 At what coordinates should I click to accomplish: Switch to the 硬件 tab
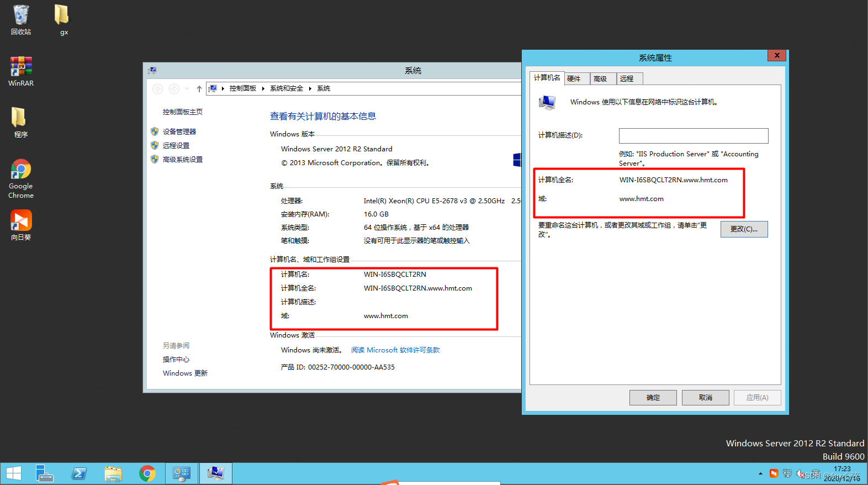click(577, 79)
